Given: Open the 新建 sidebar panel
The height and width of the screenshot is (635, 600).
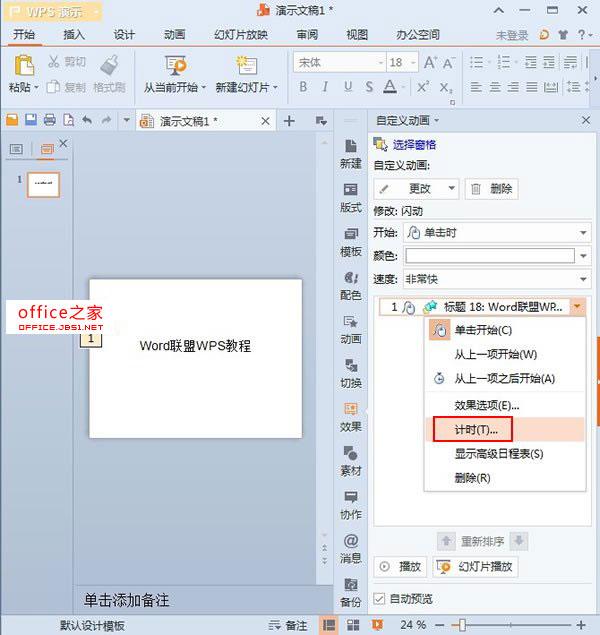Looking at the screenshot, I should (351, 154).
